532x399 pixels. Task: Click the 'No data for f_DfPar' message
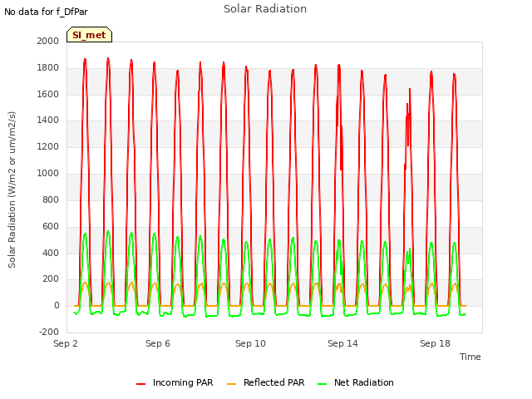click(46, 12)
